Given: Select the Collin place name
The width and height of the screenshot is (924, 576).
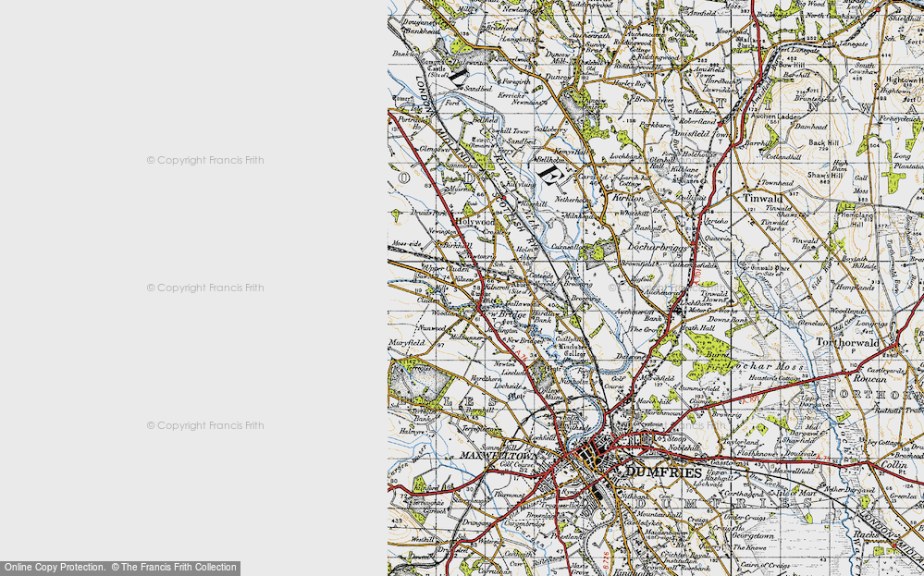Looking at the screenshot, I should (894, 465).
